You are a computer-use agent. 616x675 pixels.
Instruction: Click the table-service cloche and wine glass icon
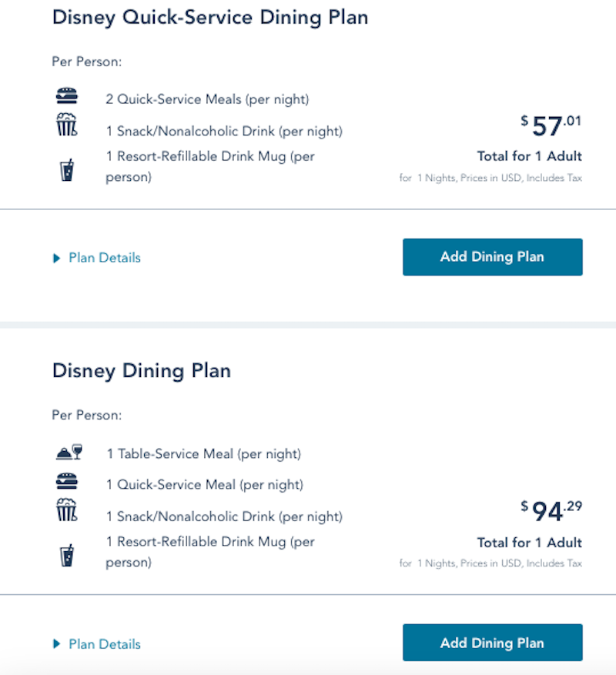[x=69, y=453]
